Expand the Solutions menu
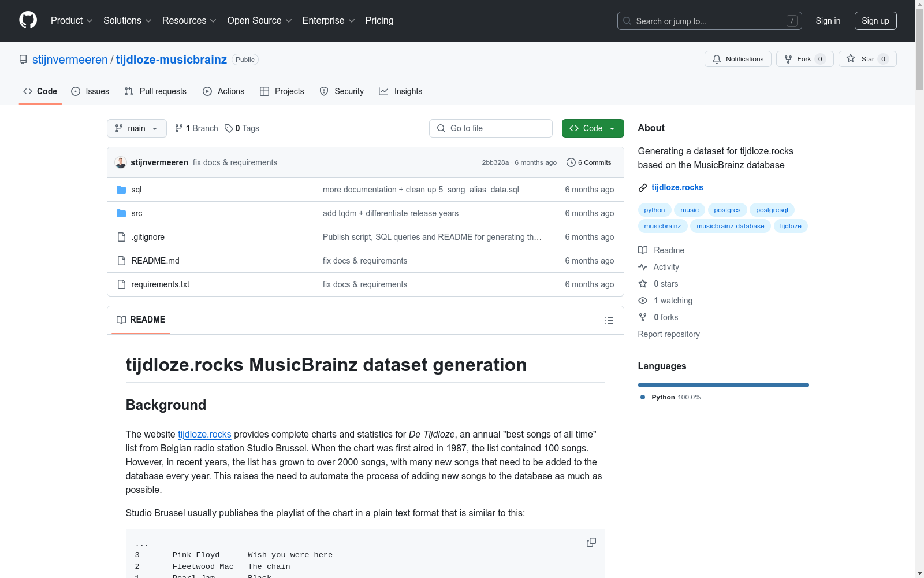 click(128, 21)
